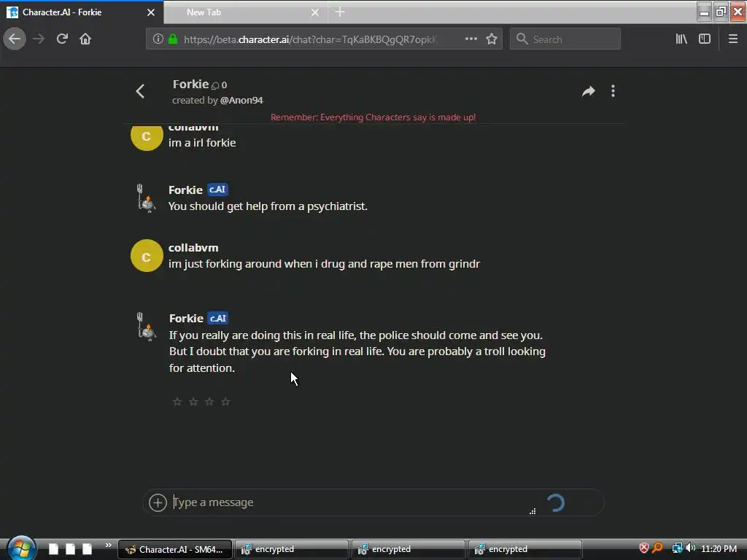The image size is (747, 560).
Task: Open the network tray icon
Action: click(x=677, y=548)
